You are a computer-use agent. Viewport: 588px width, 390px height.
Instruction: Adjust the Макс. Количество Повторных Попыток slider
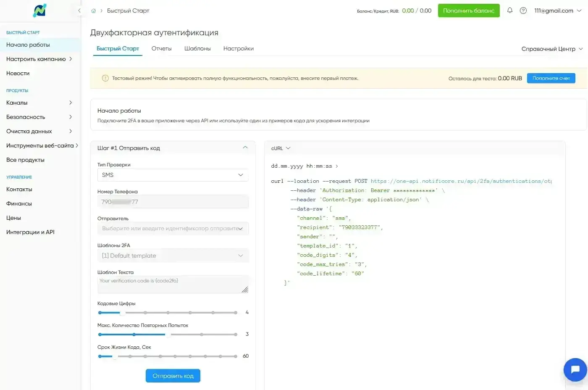167,335
